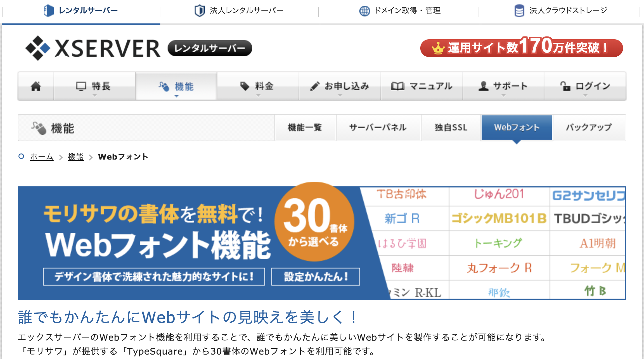Switch to 法人クラウドストレージ top tab

click(x=560, y=11)
